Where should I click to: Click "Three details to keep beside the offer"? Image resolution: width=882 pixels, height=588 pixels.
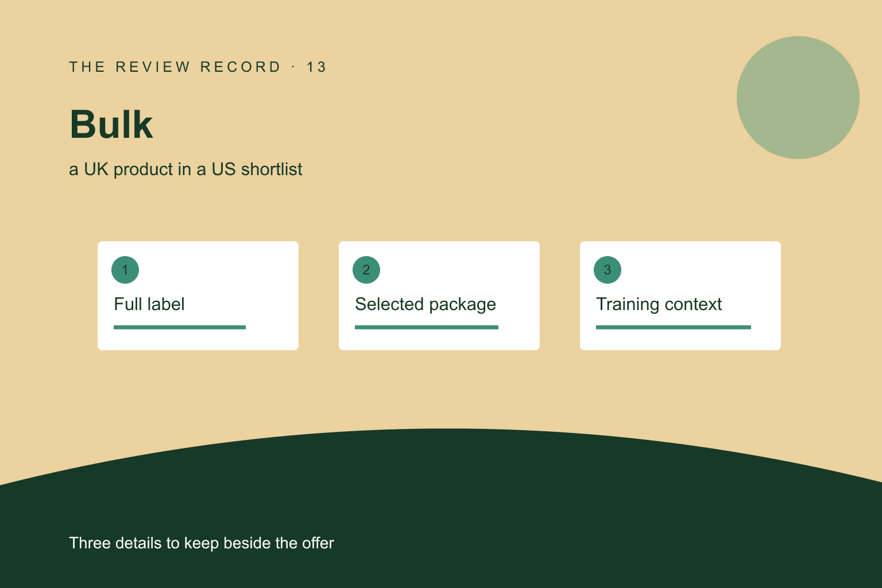point(202,543)
